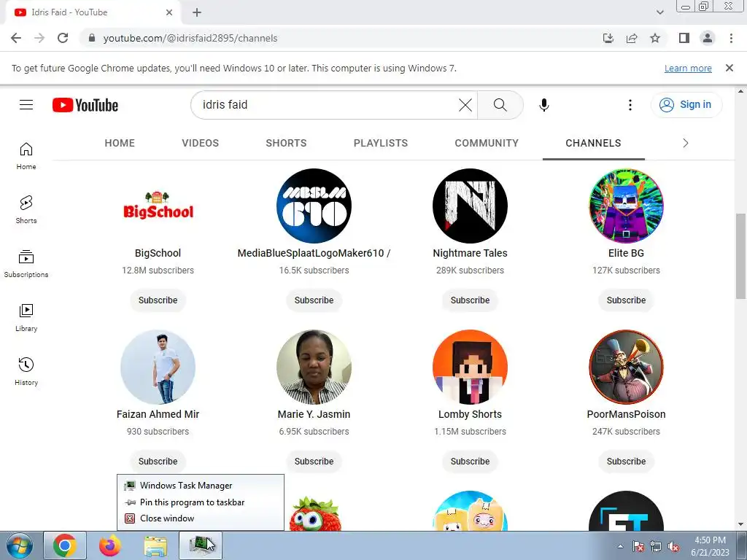Open Subscriptions in the sidebar
Screen dimensions: 747x560
coord(26,264)
